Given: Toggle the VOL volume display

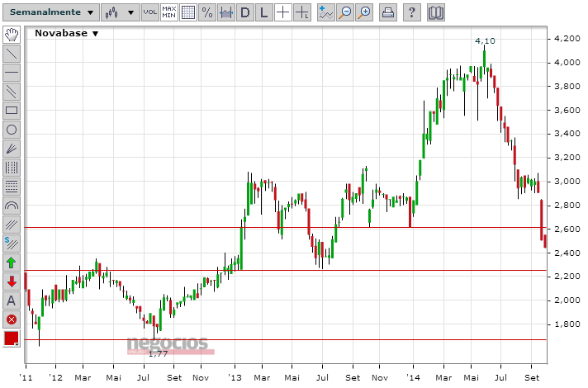Looking at the screenshot, I should [x=150, y=12].
